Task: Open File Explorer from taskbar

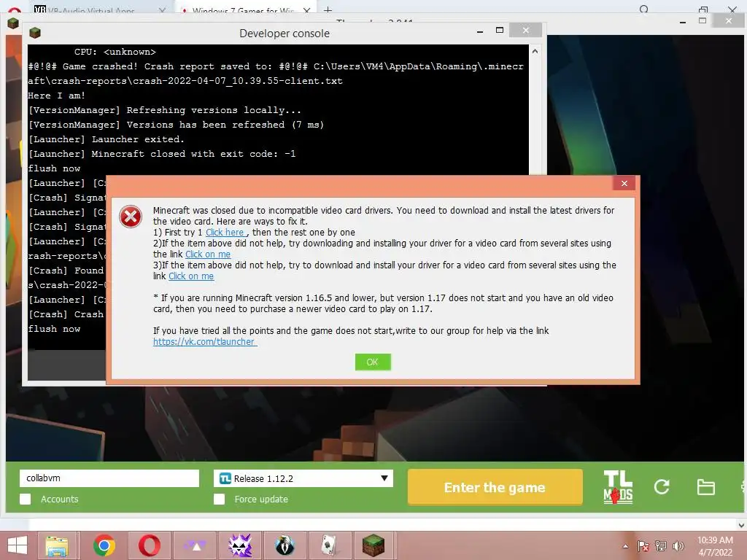Action: (x=57, y=545)
